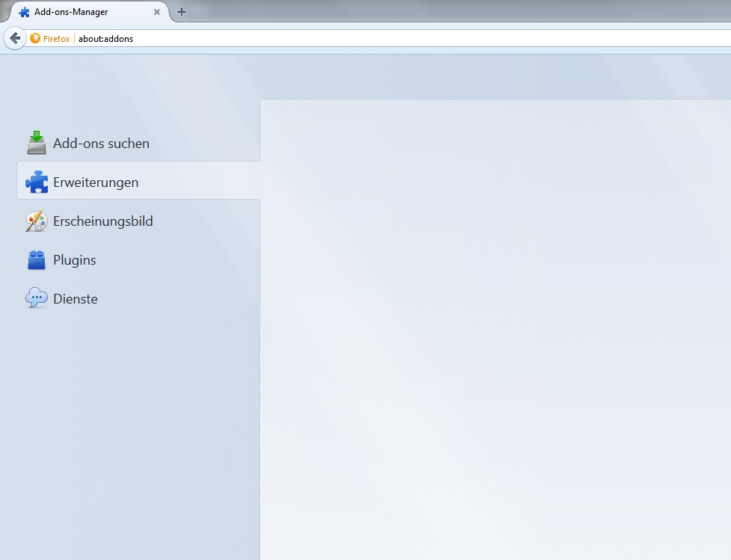Select the Add-ons-Manager tab title
Image resolution: width=731 pixels, height=560 pixels.
point(71,12)
